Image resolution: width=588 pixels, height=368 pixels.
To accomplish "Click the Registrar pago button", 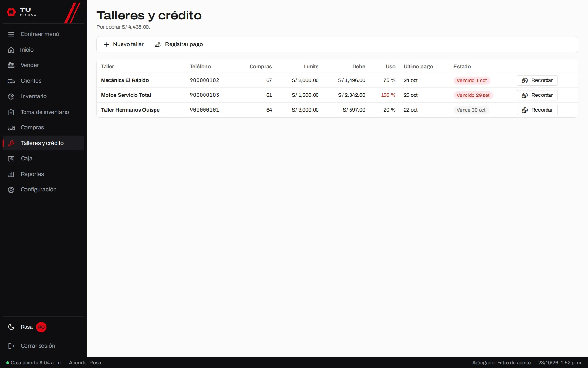I will pos(179,44).
